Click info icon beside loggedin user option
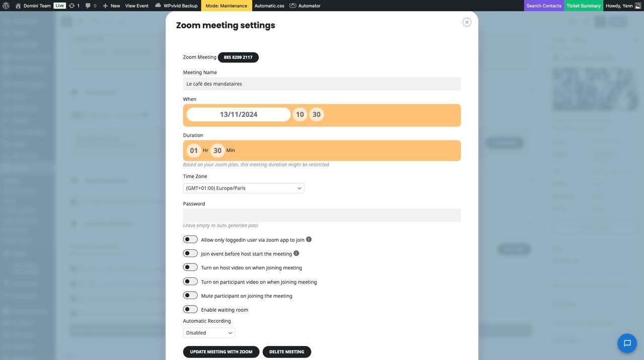The width and height of the screenshot is (644, 360). 309,239
